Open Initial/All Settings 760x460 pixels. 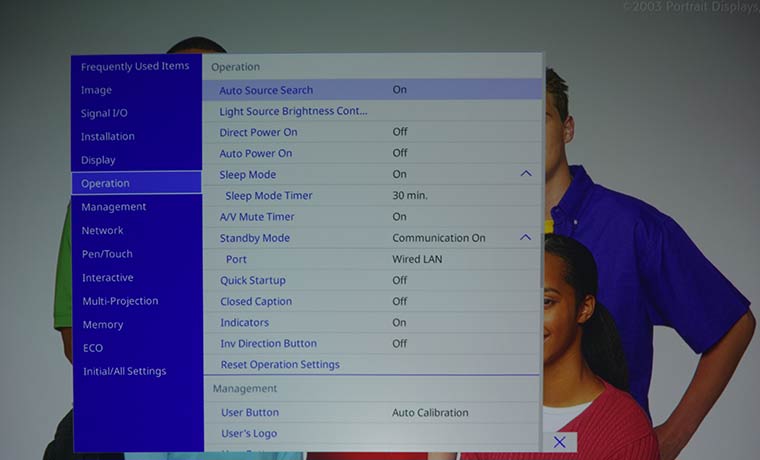point(125,371)
